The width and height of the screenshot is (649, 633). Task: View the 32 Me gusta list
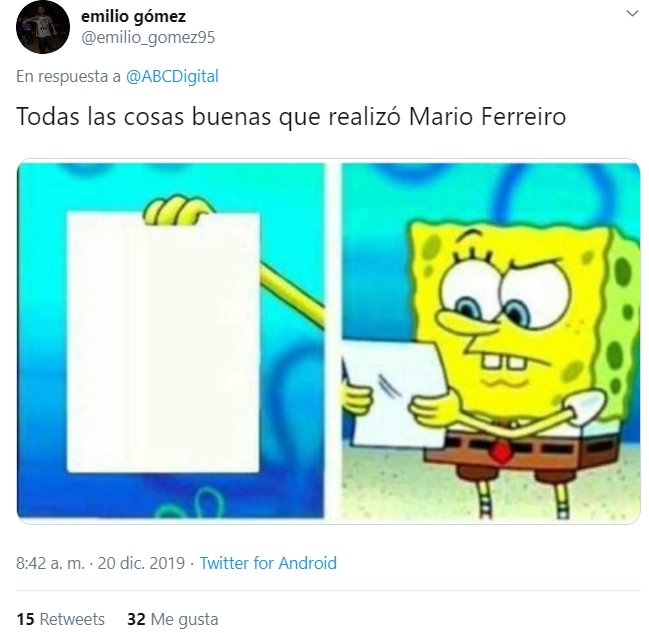(x=173, y=619)
